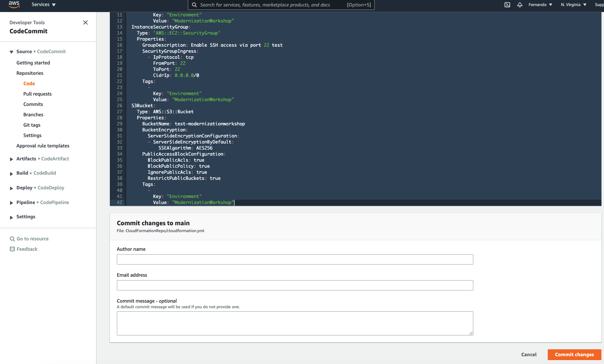
Task: Open Approval rule templates
Action: click(x=43, y=146)
